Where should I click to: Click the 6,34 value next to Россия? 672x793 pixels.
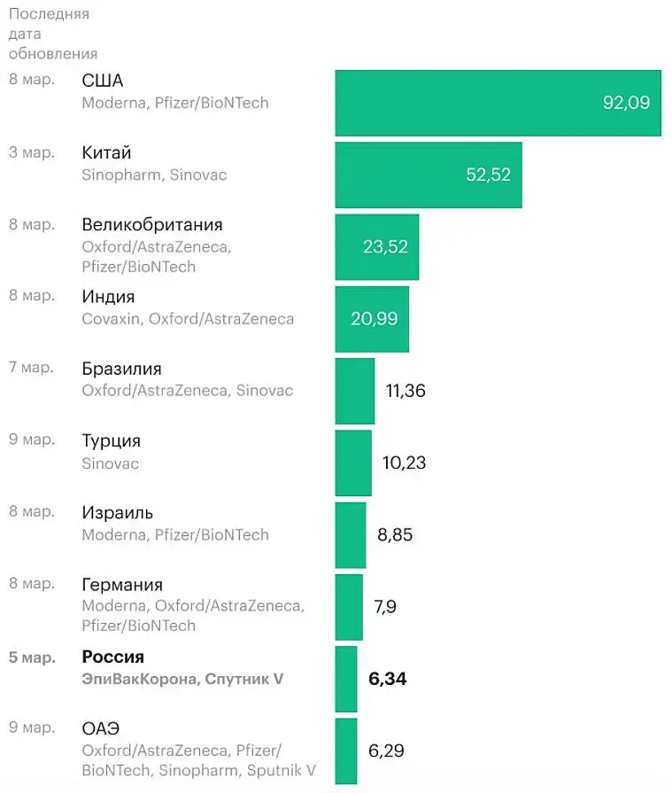387,679
